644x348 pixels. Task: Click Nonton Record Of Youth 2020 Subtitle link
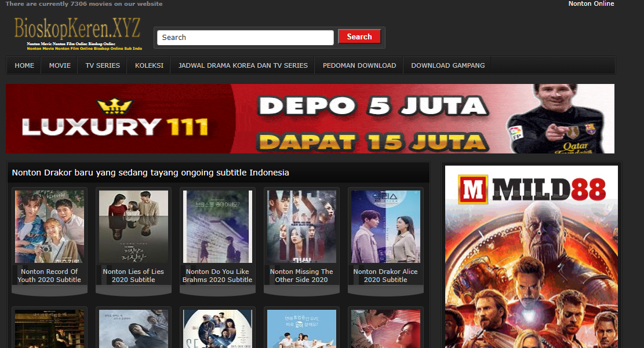click(x=49, y=276)
